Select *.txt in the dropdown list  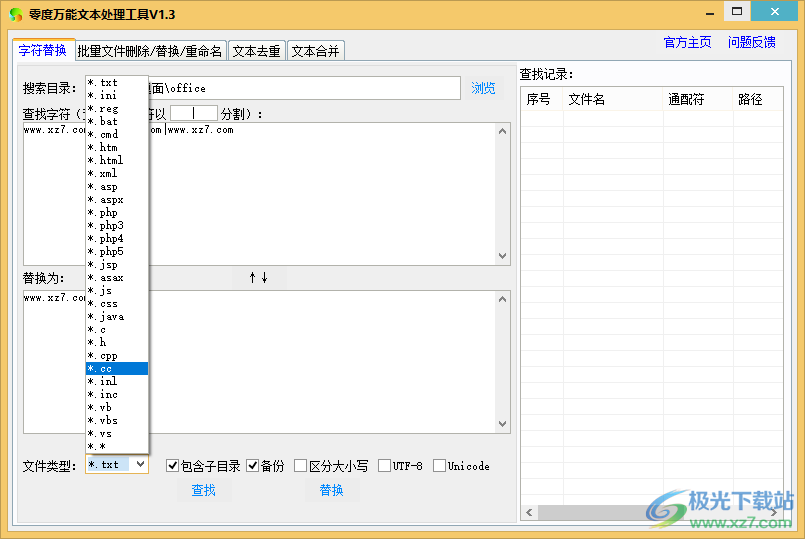click(x=117, y=82)
